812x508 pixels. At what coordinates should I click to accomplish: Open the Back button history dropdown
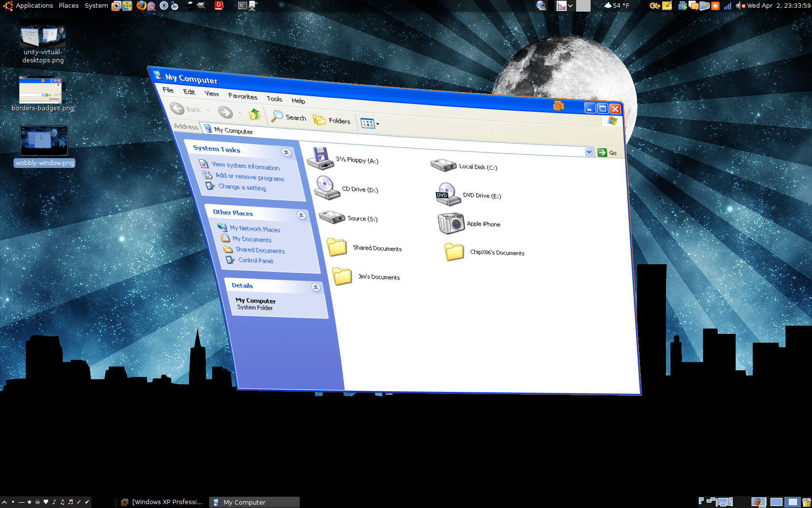tap(208, 111)
